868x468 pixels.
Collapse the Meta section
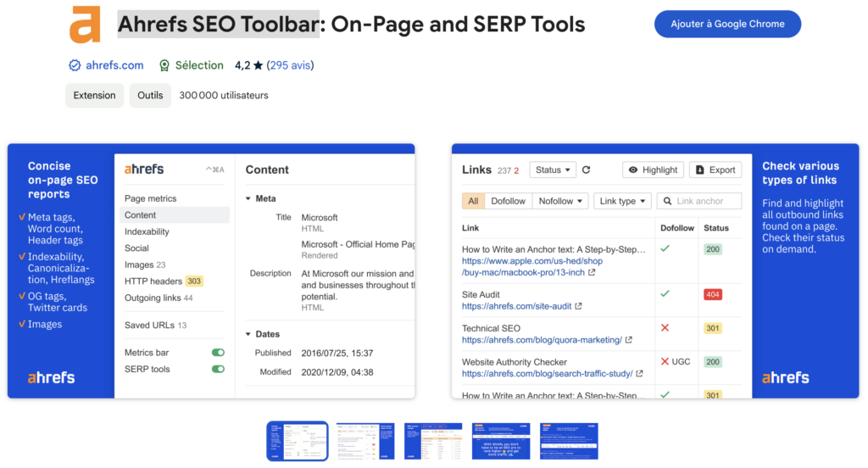(x=248, y=198)
